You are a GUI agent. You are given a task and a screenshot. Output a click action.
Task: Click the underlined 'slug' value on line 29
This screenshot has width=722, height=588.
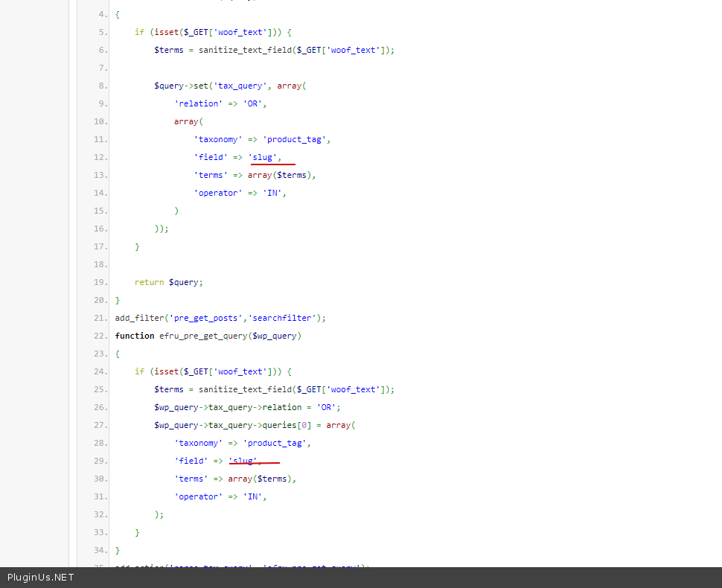pos(243,461)
